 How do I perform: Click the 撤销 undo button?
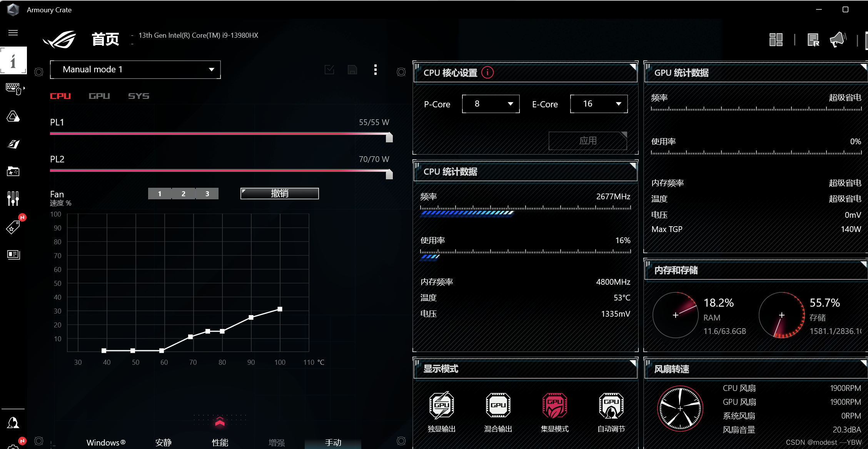pos(279,194)
